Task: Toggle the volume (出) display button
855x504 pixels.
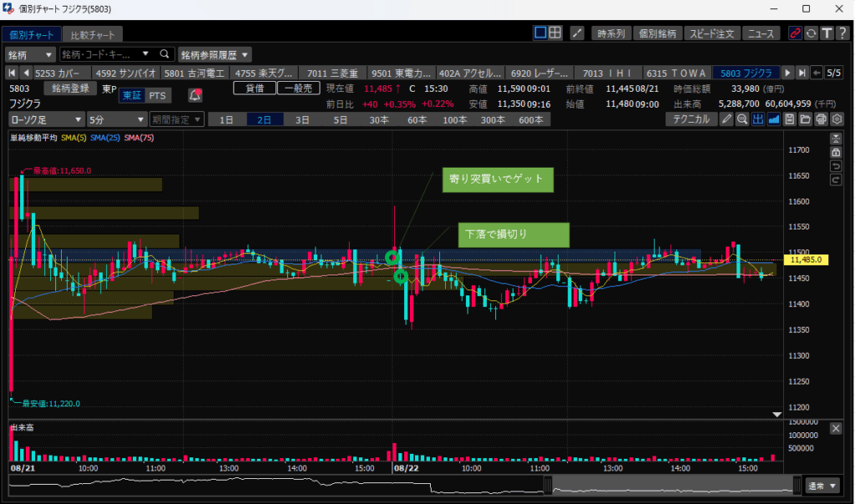Action: pyautogui.click(x=758, y=119)
